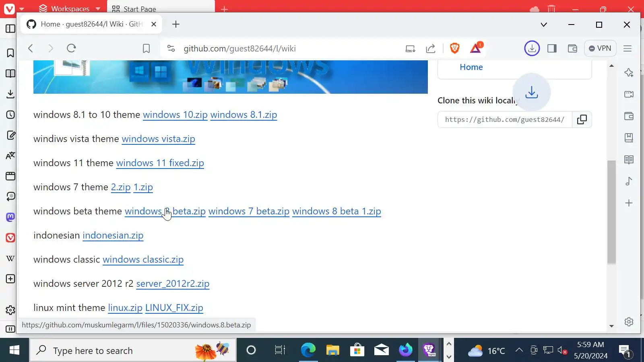Viewport: 644px width, 362px height.
Task: Download indonesian.zip file
Action: (113, 235)
